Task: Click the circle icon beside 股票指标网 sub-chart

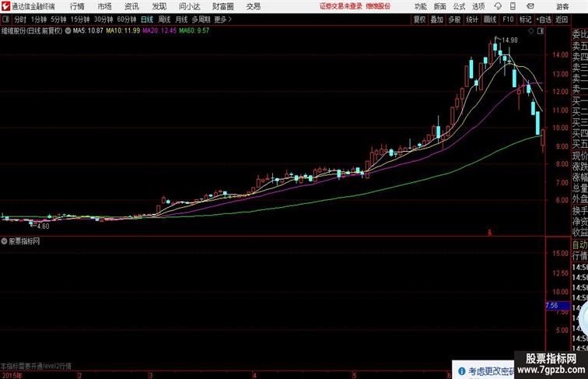Action: tap(4, 241)
